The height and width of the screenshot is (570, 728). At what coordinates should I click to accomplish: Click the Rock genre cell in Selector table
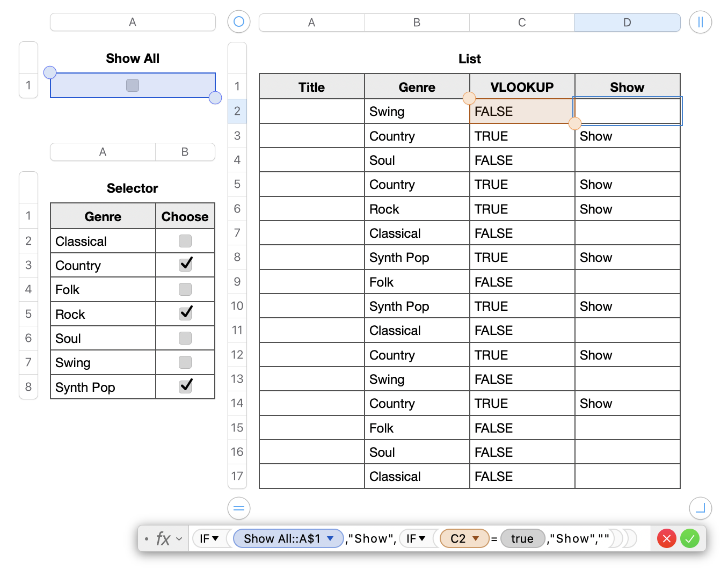(102, 314)
